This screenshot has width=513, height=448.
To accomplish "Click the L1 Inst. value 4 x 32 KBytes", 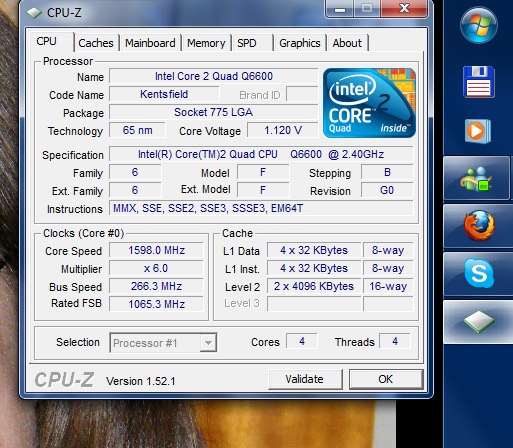I will point(314,268).
